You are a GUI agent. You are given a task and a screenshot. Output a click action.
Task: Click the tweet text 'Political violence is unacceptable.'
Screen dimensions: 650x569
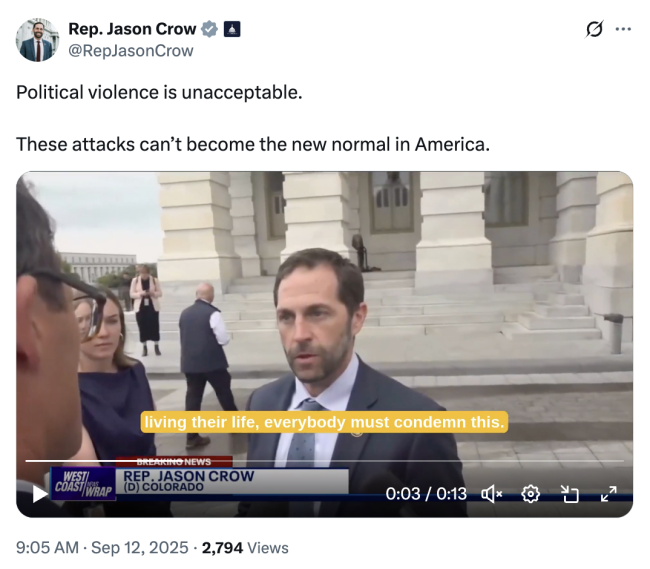[x=159, y=92]
